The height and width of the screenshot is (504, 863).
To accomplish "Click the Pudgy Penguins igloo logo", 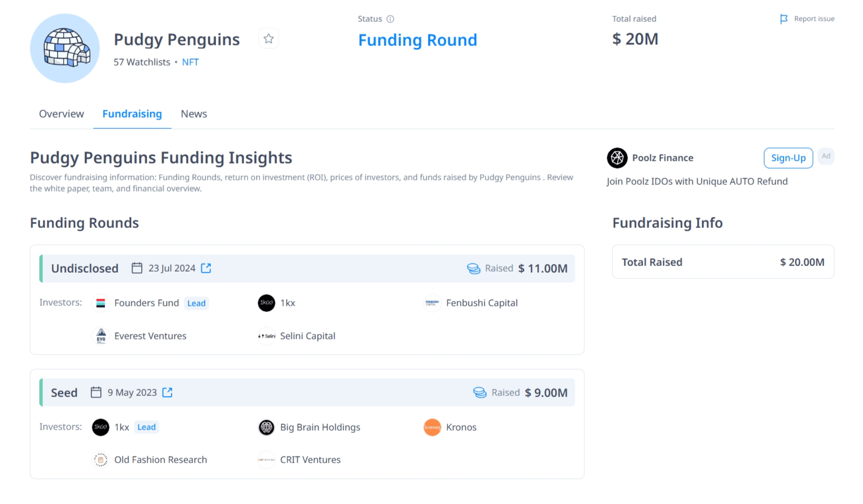I will (65, 49).
